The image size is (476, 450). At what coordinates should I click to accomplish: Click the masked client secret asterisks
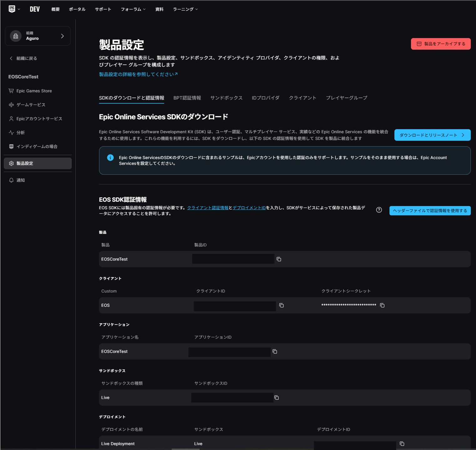click(349, 305)
